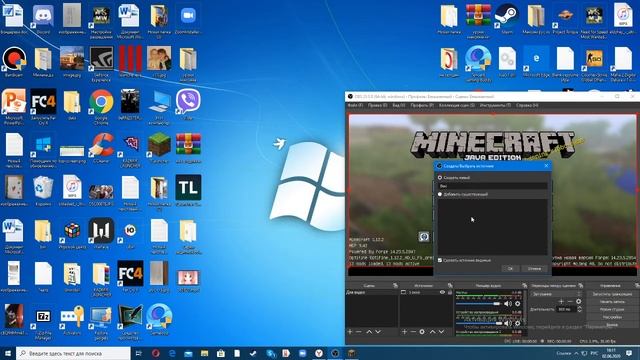Open Scenes panel dock popout icon
Viewport: 640px width, 360px height.
[395, 285]
